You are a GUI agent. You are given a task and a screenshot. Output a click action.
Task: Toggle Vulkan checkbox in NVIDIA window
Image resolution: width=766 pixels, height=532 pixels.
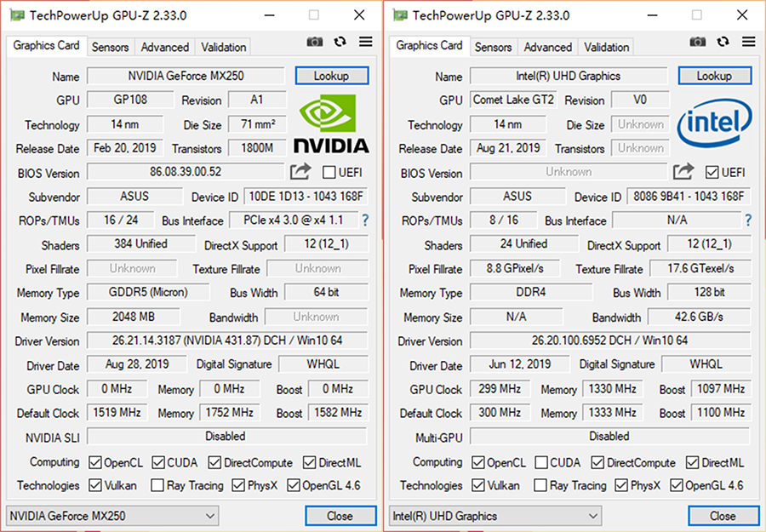(95, 485)
